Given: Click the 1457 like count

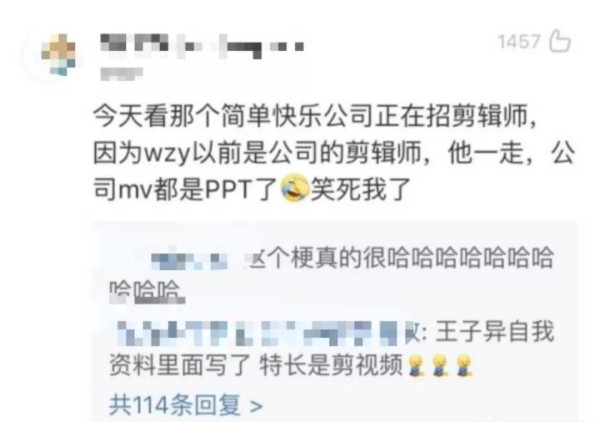Looking at the screenshot, I should [519, 41].
